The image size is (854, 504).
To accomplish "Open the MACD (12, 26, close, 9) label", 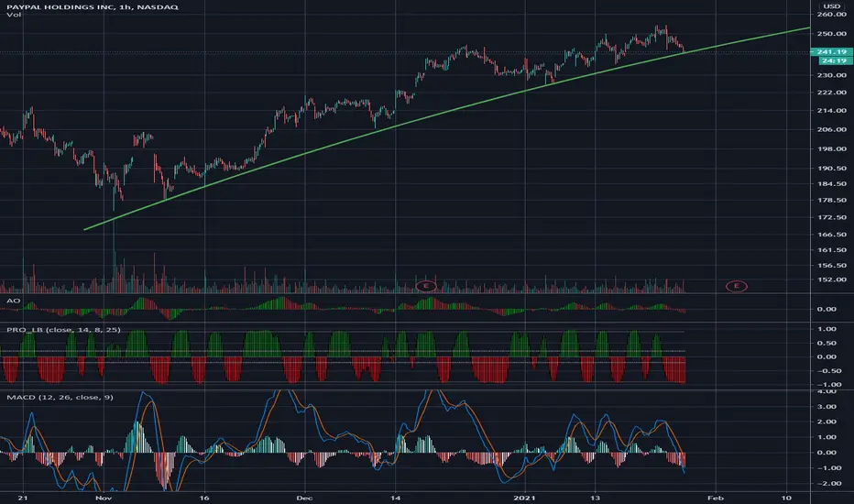I will 60,397.
